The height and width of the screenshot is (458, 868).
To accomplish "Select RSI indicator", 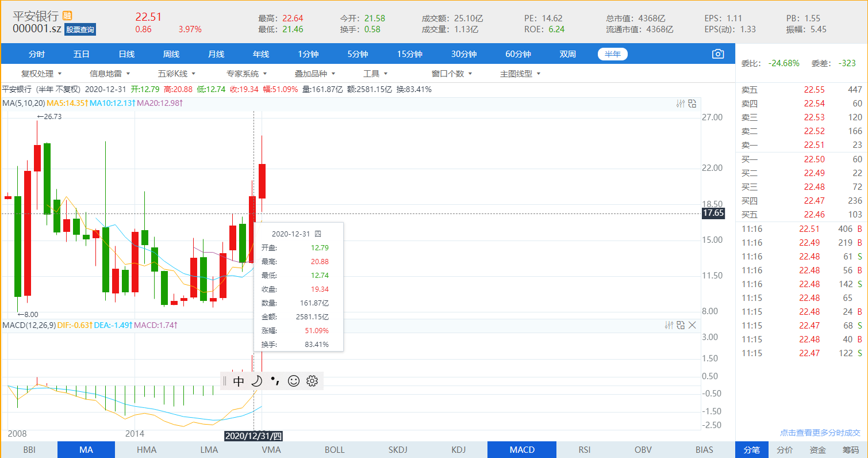I will tap(585, 450).
